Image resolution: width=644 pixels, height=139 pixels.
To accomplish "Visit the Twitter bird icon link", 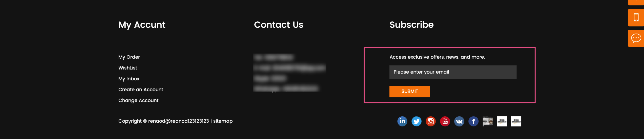I will pyautogui.click(x=416, y=121).
